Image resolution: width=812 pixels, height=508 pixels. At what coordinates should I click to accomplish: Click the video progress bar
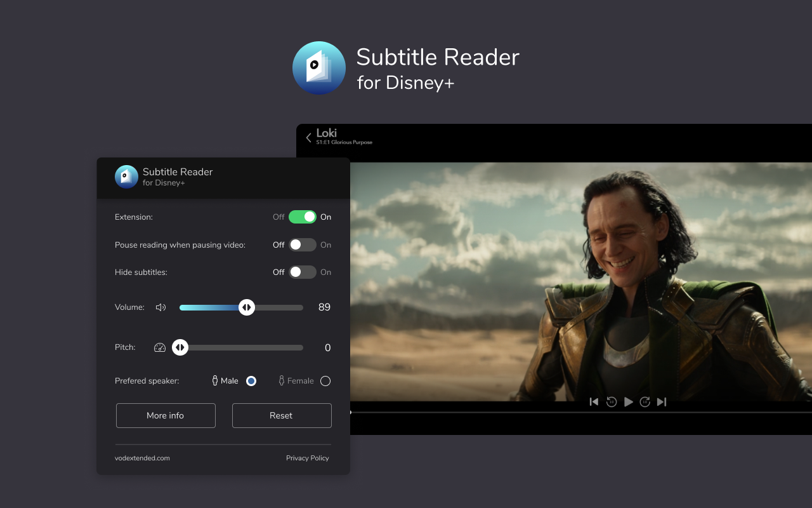coord(580,412)
